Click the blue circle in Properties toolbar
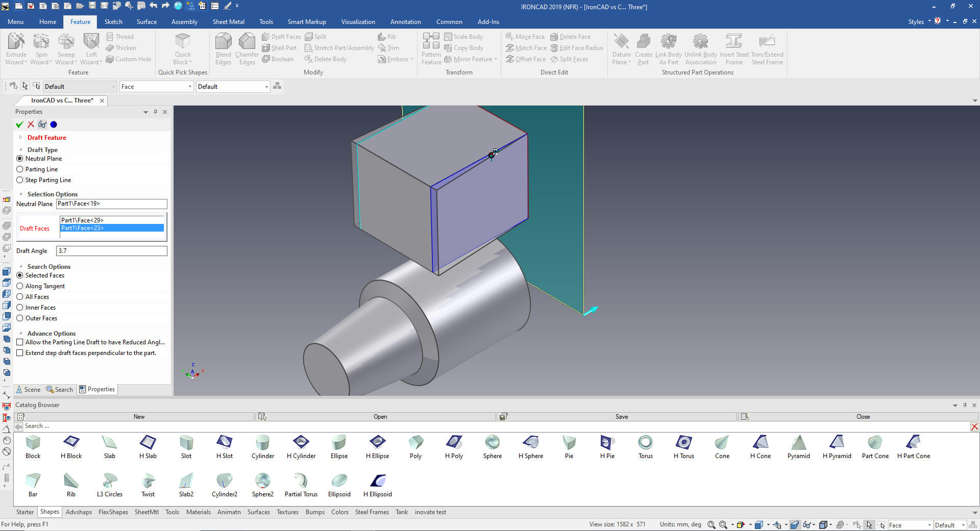The height and width of the screenshot is (531, 980). pyautogui.click(x=54, y=124)
